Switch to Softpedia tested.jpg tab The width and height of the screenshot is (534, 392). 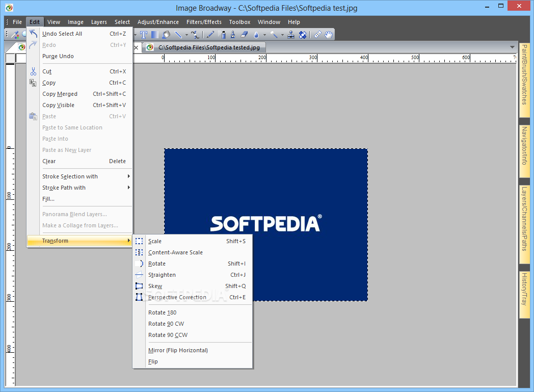tap(204, 47)
